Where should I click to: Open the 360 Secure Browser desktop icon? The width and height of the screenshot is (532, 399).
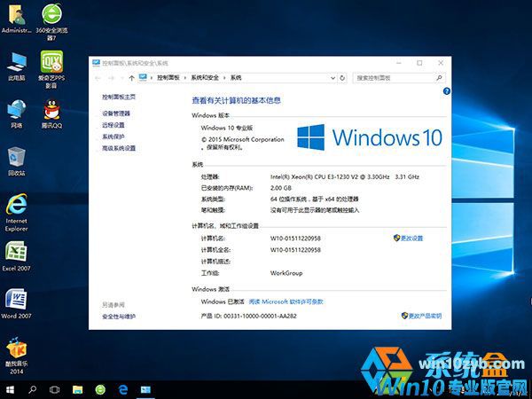(x=52, y=16)
